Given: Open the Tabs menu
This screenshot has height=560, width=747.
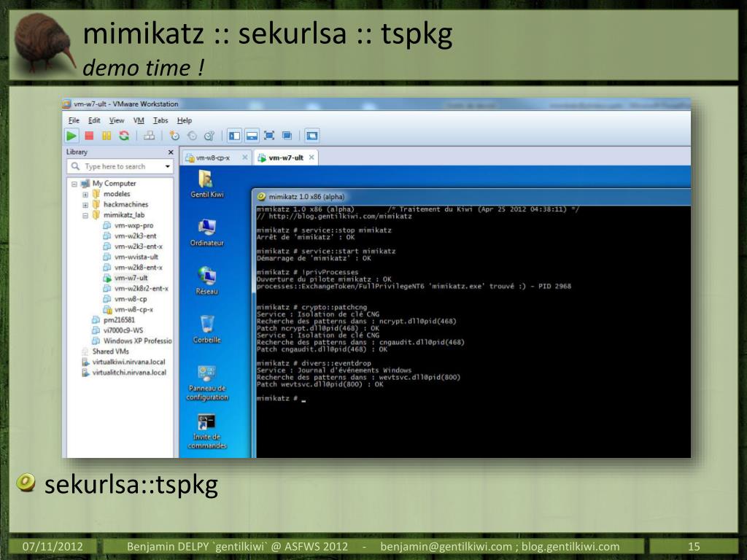Looking at the screenshot, I should tap(160, 120).
